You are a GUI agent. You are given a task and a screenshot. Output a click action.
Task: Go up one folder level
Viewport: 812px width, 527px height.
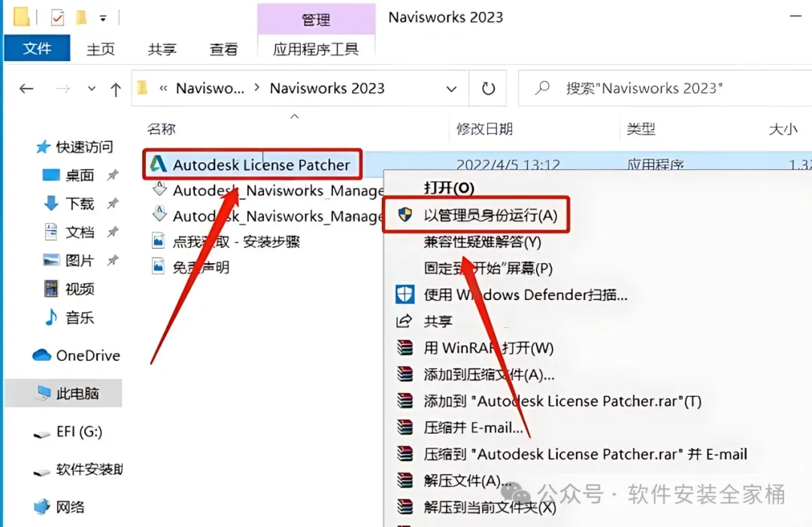[x=116, y=89]
